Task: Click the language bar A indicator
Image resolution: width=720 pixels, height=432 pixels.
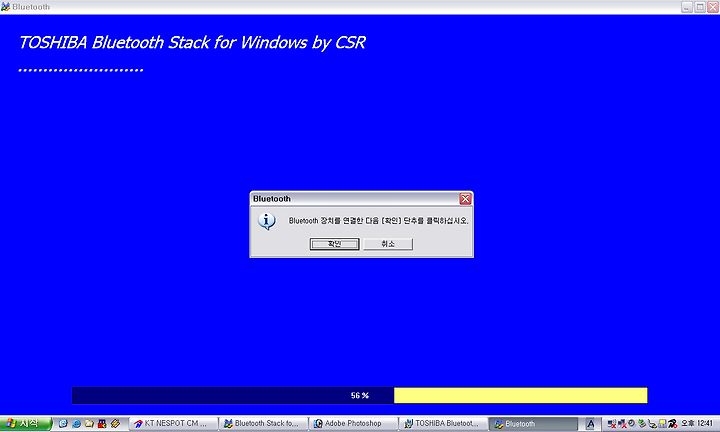Action: [x=590, y=423]
